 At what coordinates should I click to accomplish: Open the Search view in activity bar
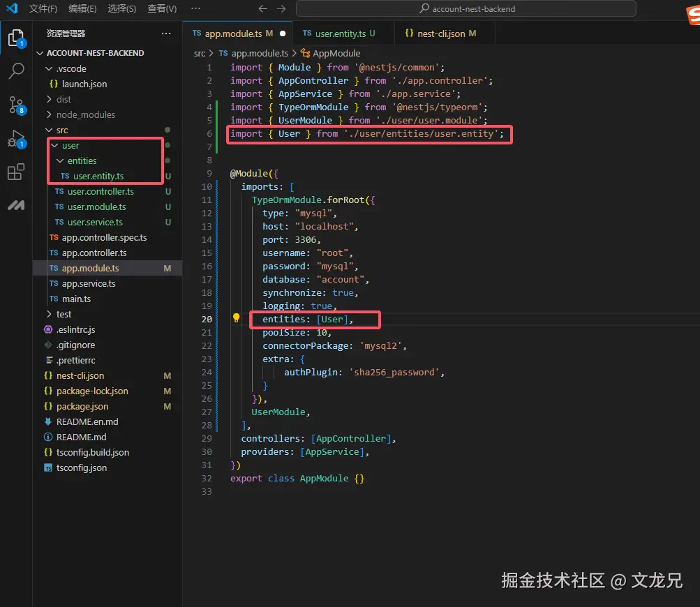(16, 70)
